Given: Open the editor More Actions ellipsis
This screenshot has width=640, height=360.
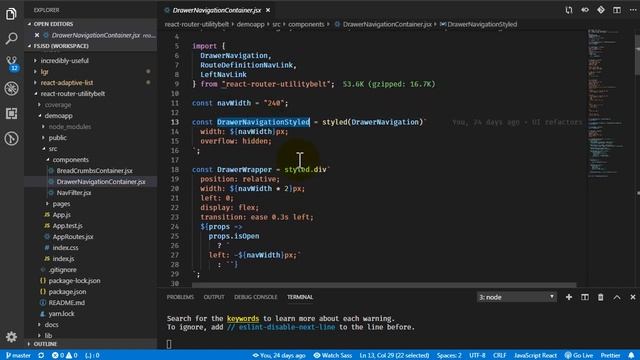Looking at the screenshot, I should [x=633, y=10].
